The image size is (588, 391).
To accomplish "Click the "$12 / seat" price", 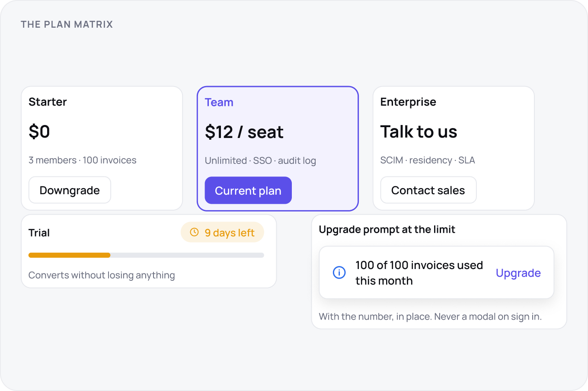I will point(244,132).
